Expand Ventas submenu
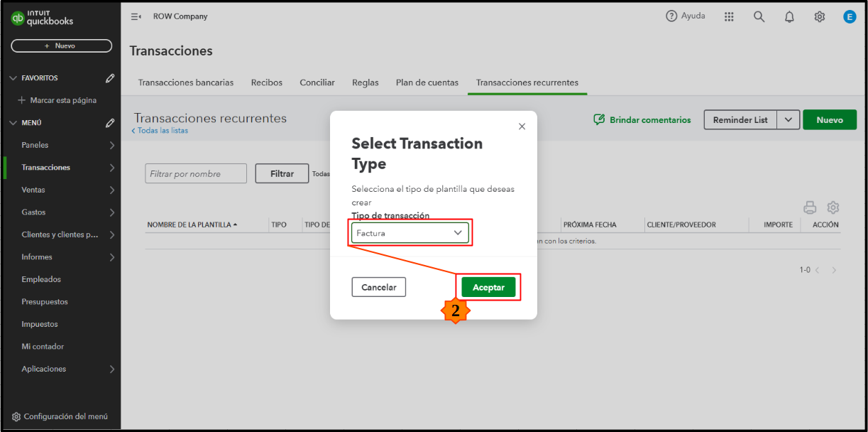Viewport: 868px width, 432px height. point(111,190)
